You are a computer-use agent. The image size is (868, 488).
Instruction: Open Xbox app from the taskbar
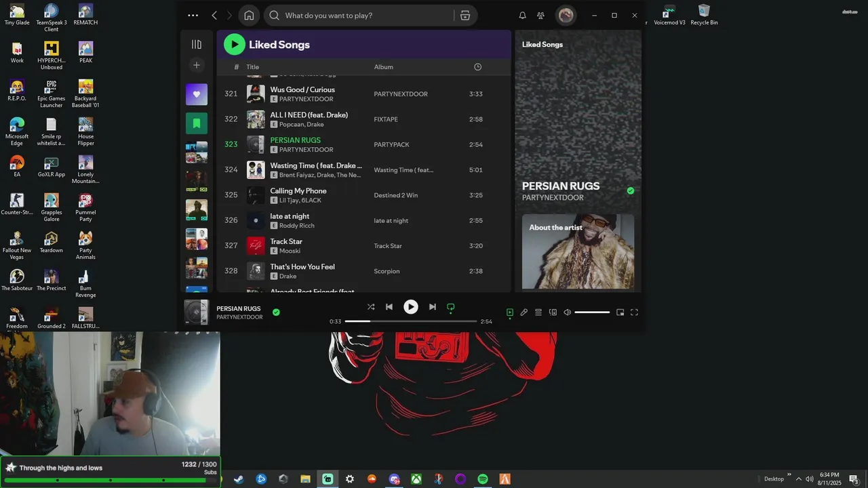(x=416, y=479)
